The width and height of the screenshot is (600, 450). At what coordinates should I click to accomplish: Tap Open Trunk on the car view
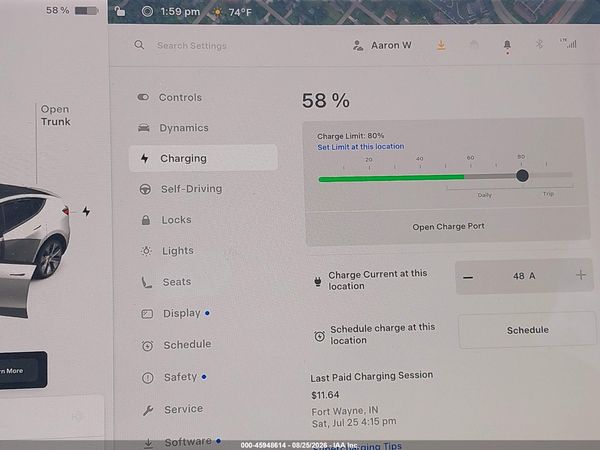click(55, 115)
